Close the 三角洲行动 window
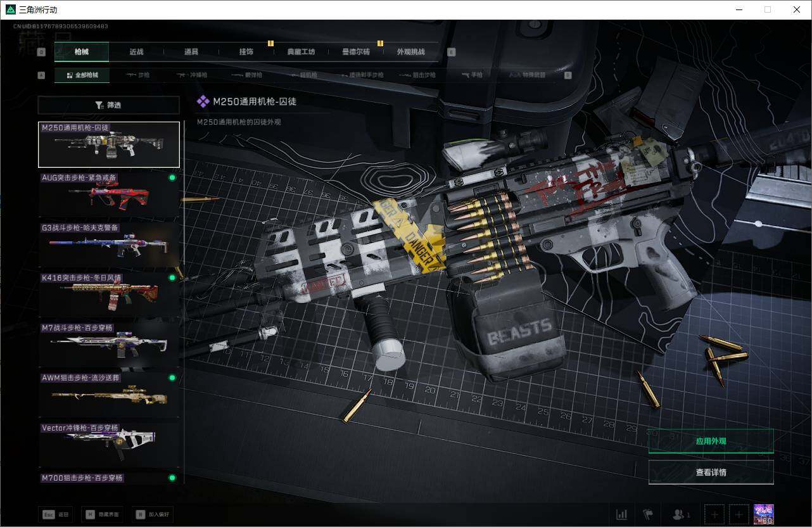Screen dimensions: 812x527 click(x=797, y=10)
